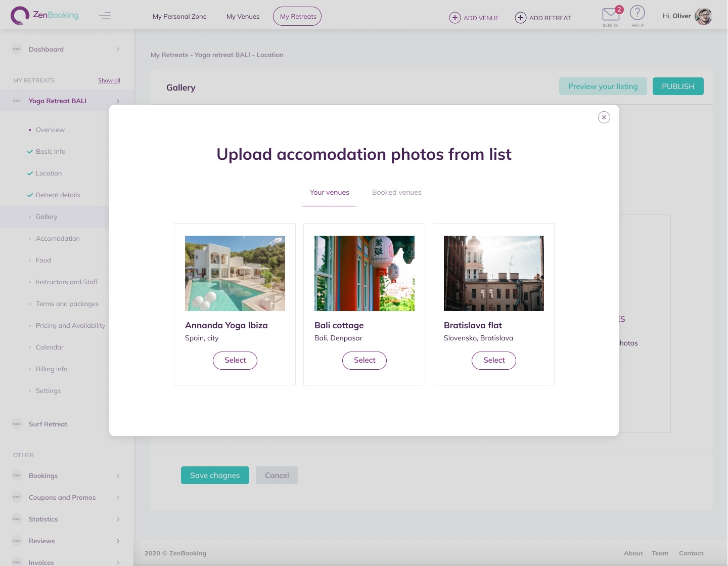Click the Invoices sidebar icon

[17, 562]
